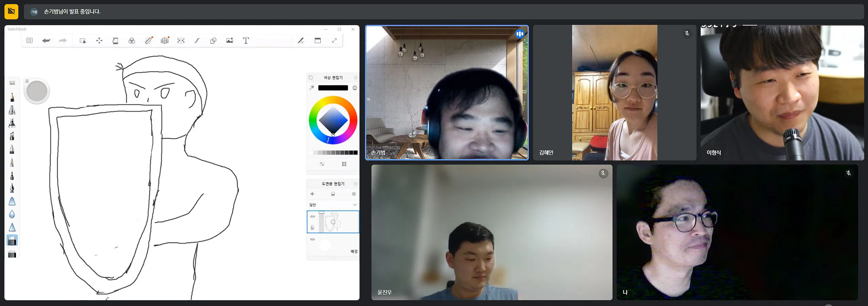Select the Text tool
868x306 pixels.
pos(246,40)
